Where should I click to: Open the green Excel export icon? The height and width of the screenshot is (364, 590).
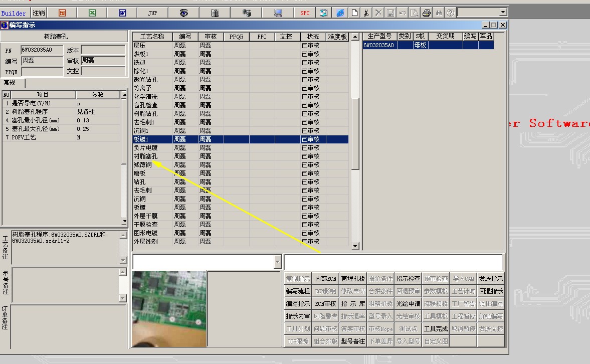point(92,13)
